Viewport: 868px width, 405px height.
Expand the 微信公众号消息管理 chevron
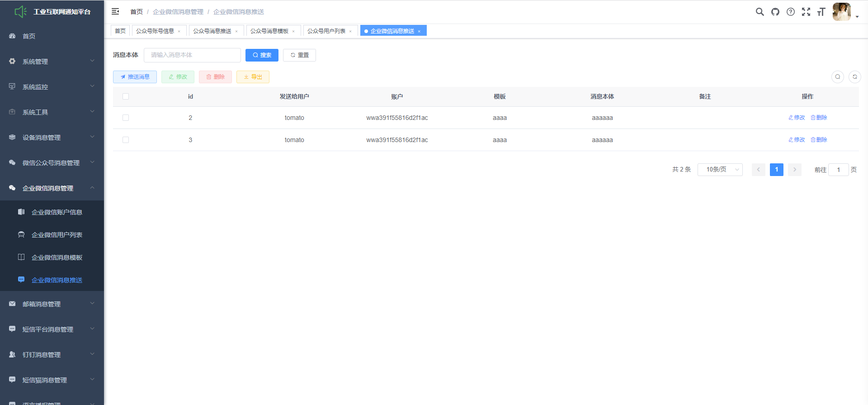point(92,162)
